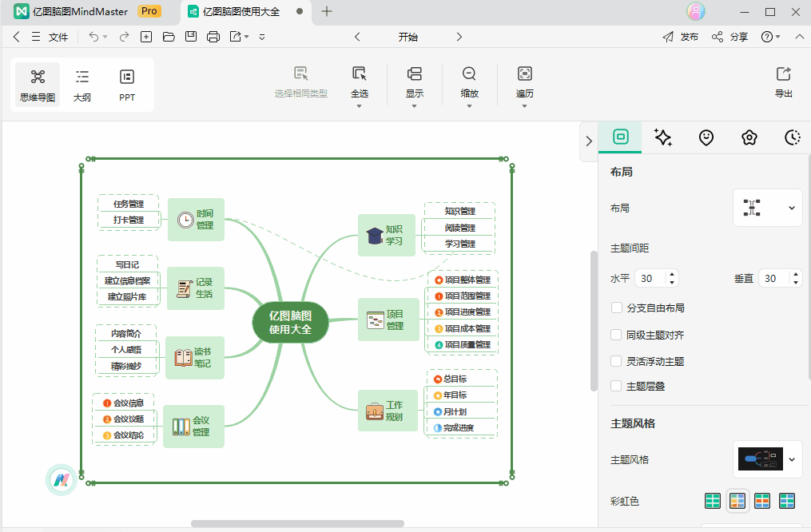Click the horizontal canvas scrollbar

point(297,524)
